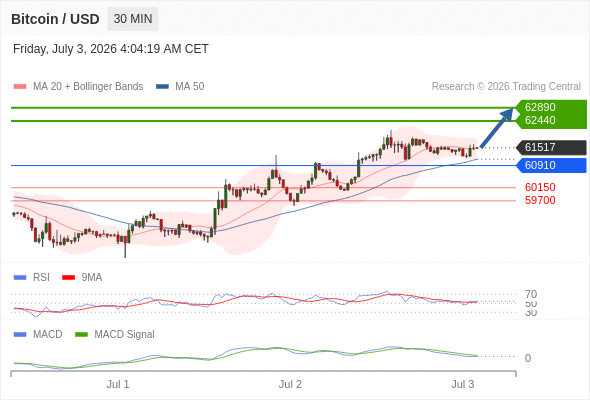Click the Jul 1 axis date
590x400 pixels.
pyautogui.click(x=118, y=384)
